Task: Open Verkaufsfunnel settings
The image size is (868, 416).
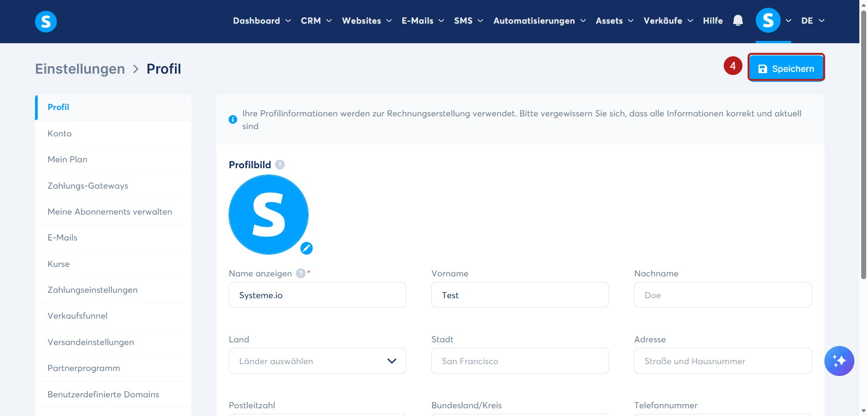Action: 113,316
